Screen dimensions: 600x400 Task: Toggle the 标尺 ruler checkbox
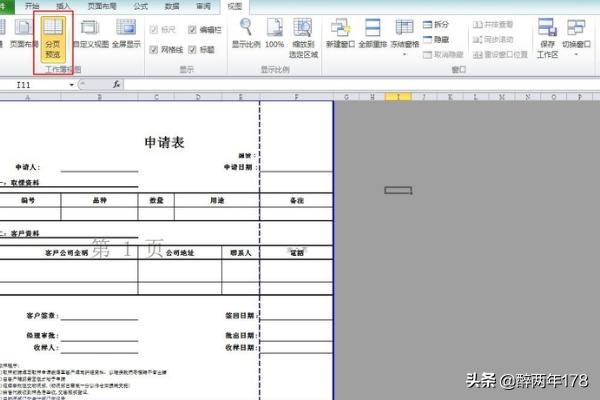click(x=154, y=29)
